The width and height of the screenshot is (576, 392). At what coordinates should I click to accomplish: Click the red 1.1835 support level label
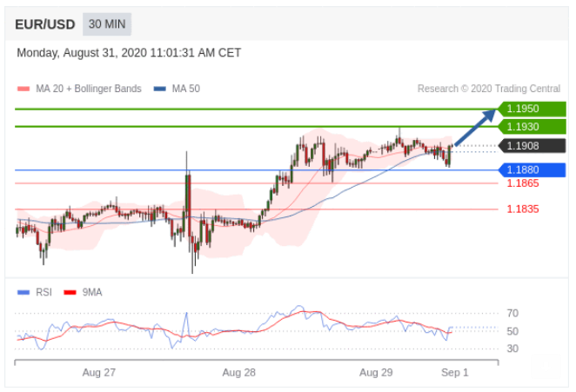pyautogui.click(x=523, y=209)
